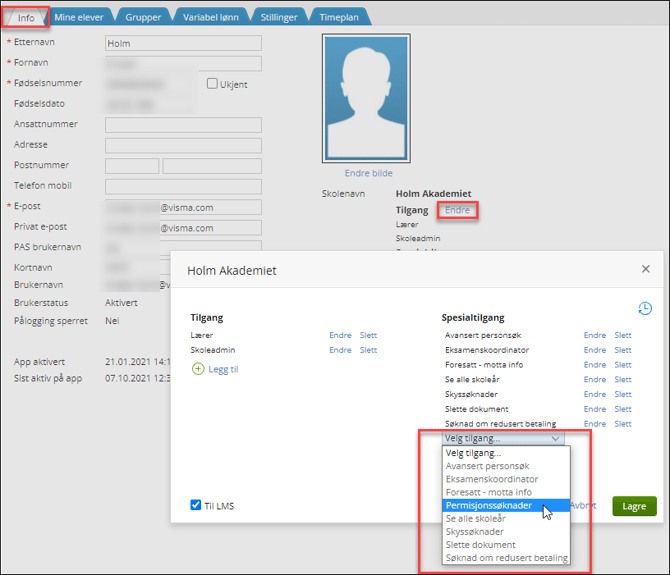Viewport: 670px width, 575px height.
Task: Click the Etternavn input field
Action: [183, 44]
